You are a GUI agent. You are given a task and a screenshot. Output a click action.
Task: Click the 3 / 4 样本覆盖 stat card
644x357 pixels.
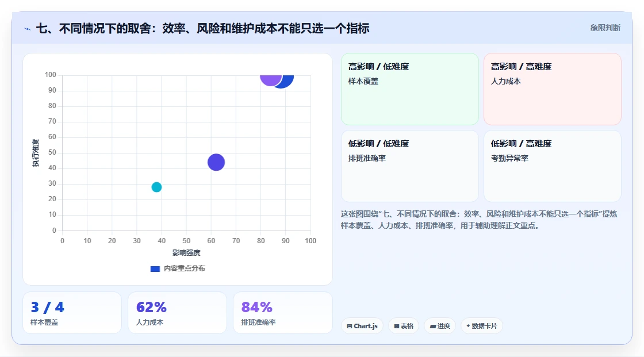72,313
